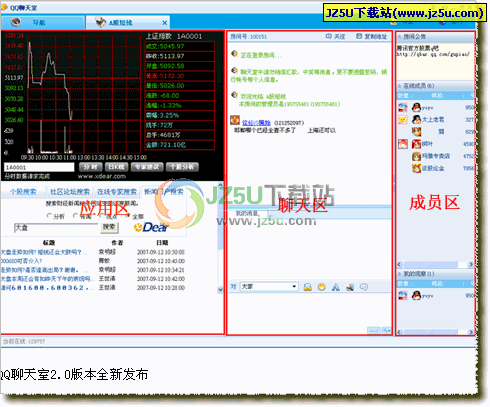Select member 谈股论金 in the member list
The height and width of the screenshot is (407, 490).
pyautogui.click(x=436, y=168)
